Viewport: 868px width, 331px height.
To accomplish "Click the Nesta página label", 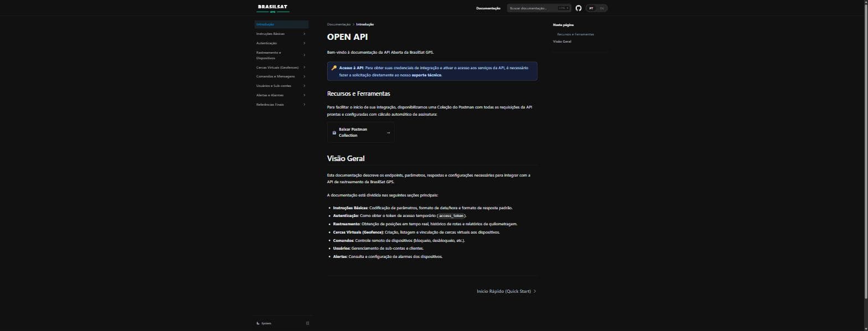I will coord(563,25).
